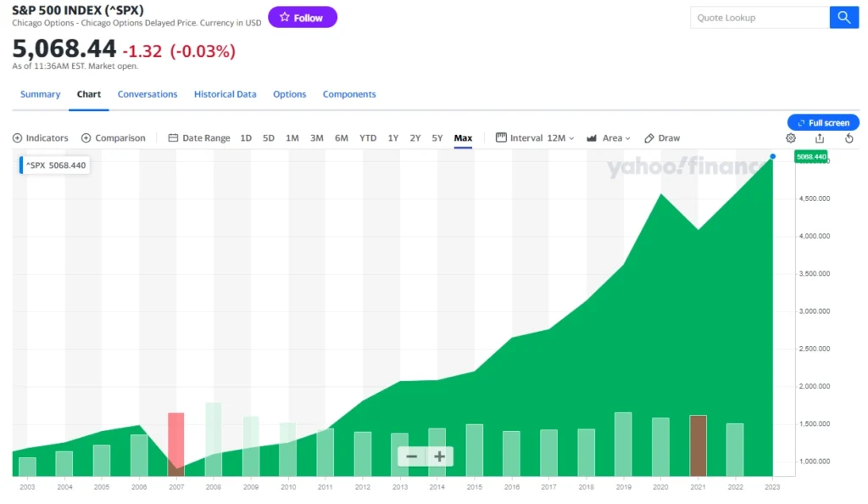Image resolution: width=868 pixels, height=504 pixels.
Task: Open the Date Range picker
Action: [199, 138]
